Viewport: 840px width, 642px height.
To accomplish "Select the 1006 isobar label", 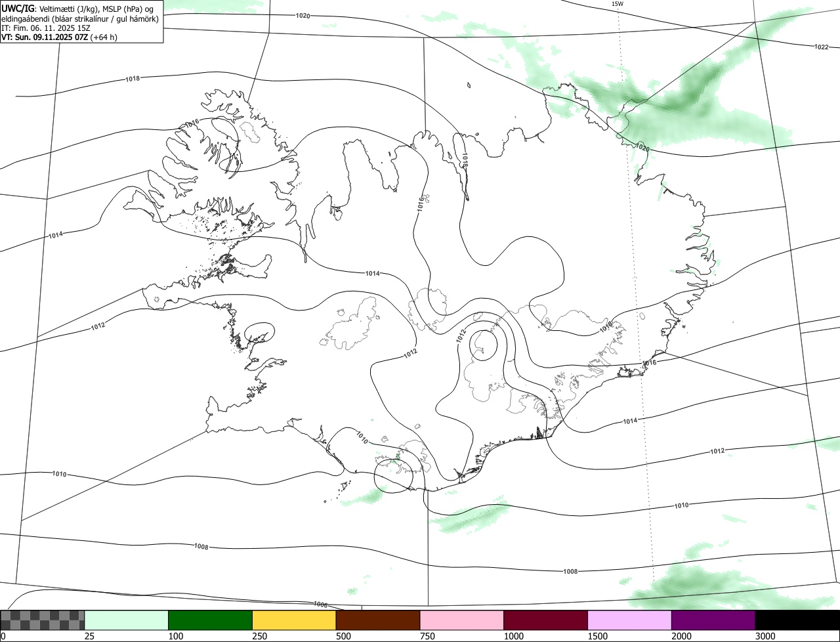I will pos(321,605).
